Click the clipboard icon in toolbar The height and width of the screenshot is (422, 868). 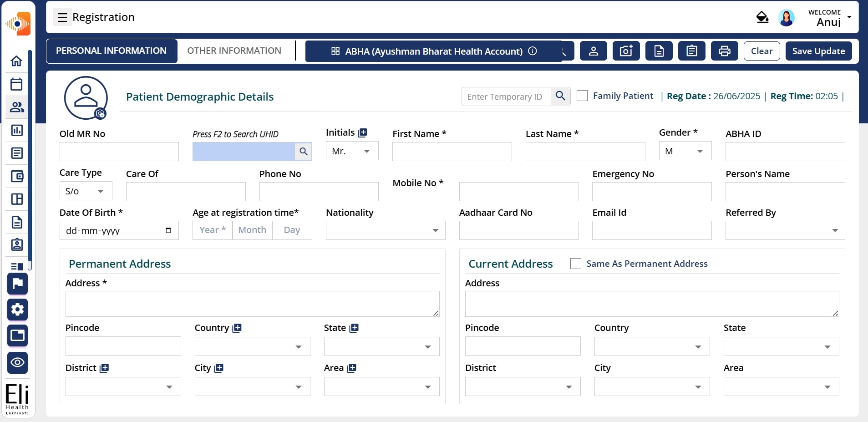(691, 51)
